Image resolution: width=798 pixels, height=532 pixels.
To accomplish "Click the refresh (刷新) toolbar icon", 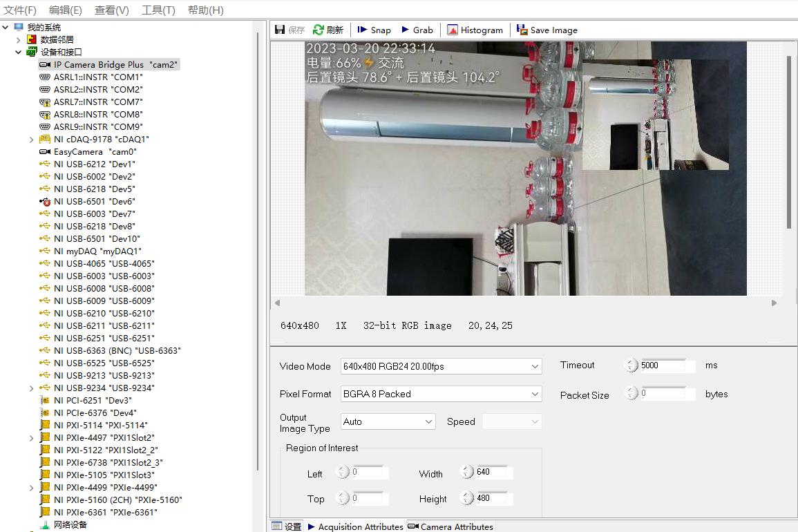I will [319, 30].
